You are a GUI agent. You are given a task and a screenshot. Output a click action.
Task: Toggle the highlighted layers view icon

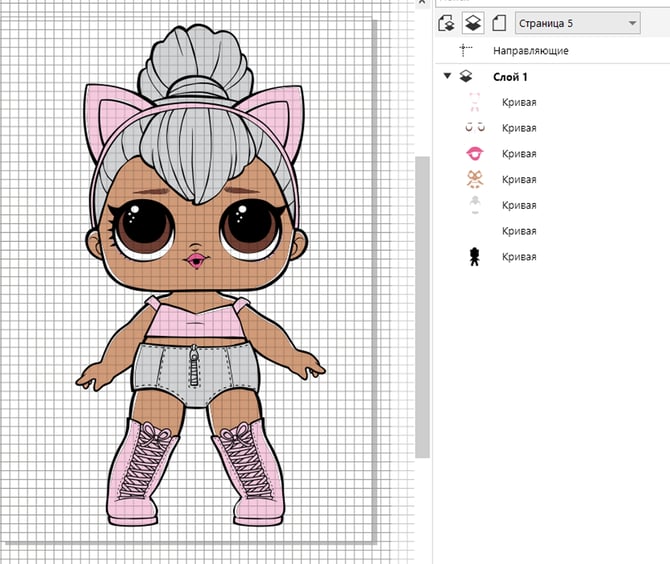point(472,23)
